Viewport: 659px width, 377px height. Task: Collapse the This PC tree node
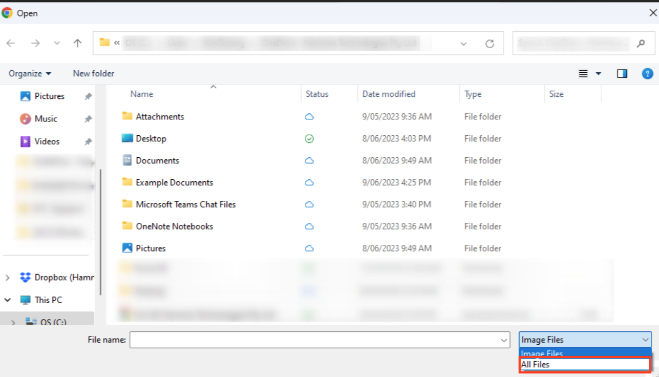(8, 300)
